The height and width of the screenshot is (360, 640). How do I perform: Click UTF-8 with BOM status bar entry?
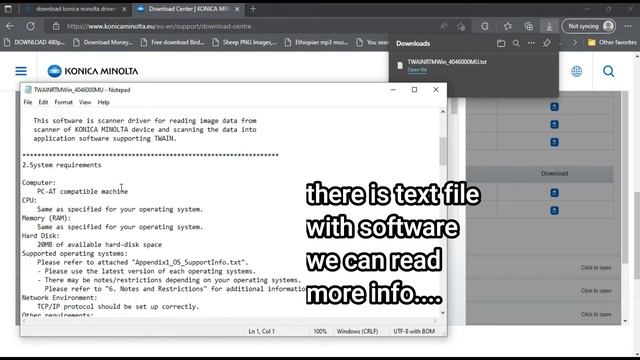[x=414, y=331]
